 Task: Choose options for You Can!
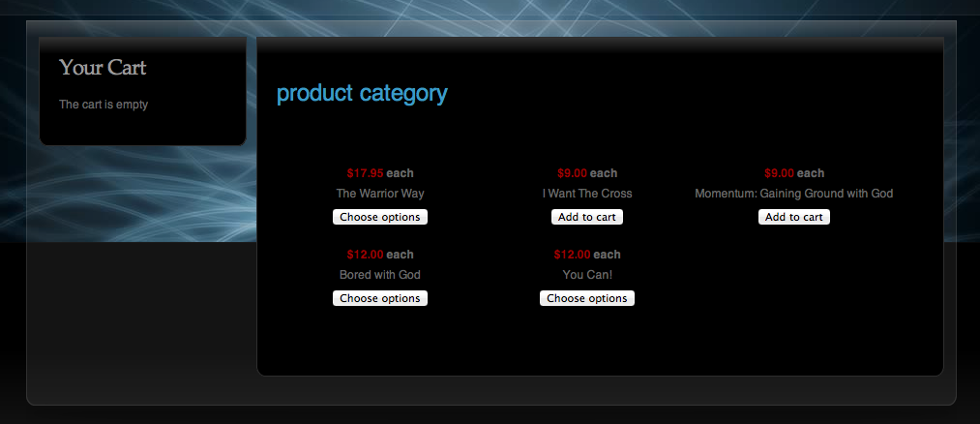(x=587, y=298)
